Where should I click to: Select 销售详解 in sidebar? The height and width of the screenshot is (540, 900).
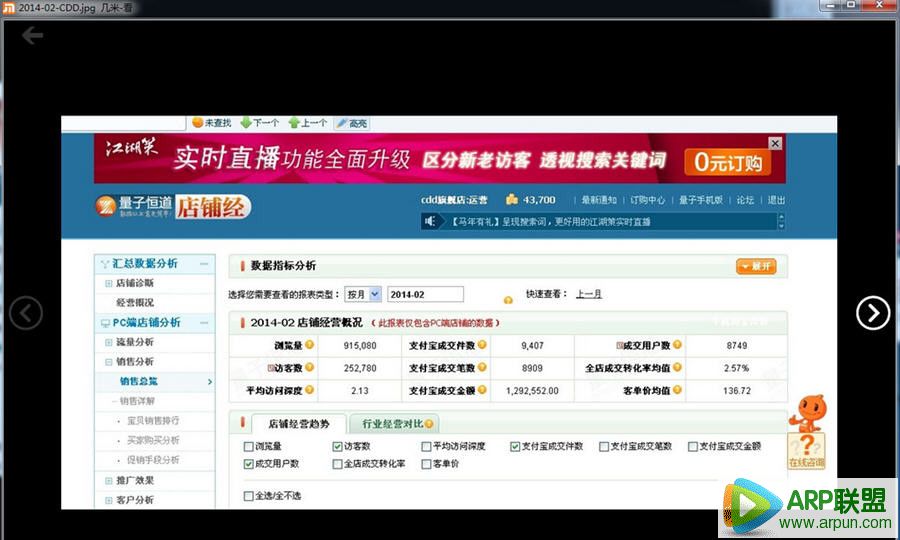pos(137,401)
